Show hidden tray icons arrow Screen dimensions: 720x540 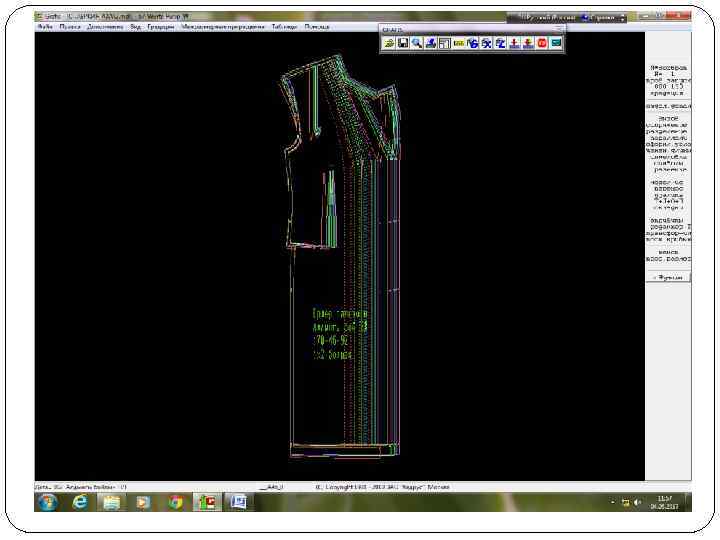pos(613,503)
